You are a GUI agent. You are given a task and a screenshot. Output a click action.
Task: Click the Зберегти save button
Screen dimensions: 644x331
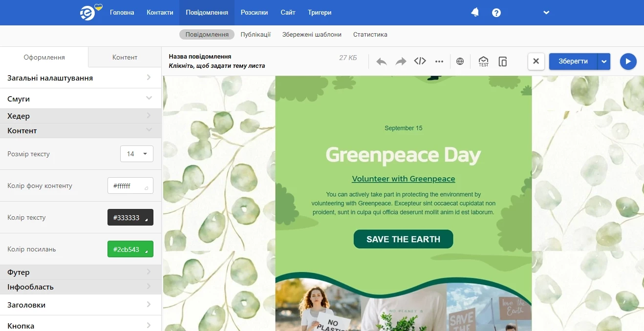coord(573,62)
